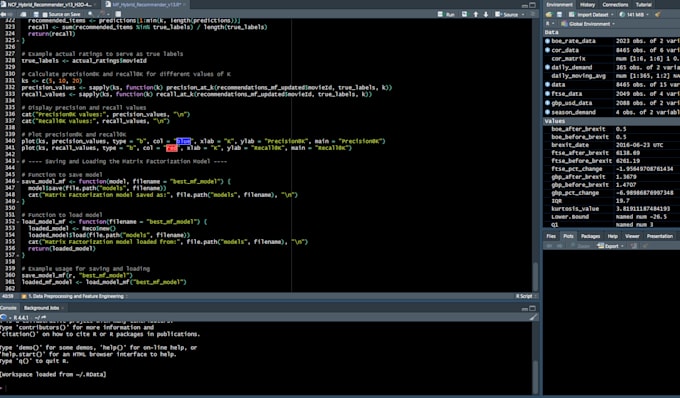Run the current line or selection

pyautogui.click(x=446, y=14)
